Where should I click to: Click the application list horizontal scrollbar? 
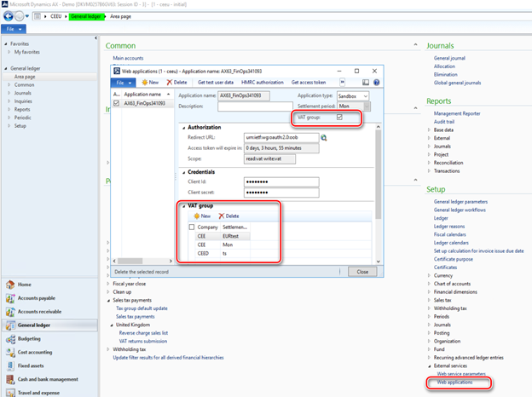point(130,261)
